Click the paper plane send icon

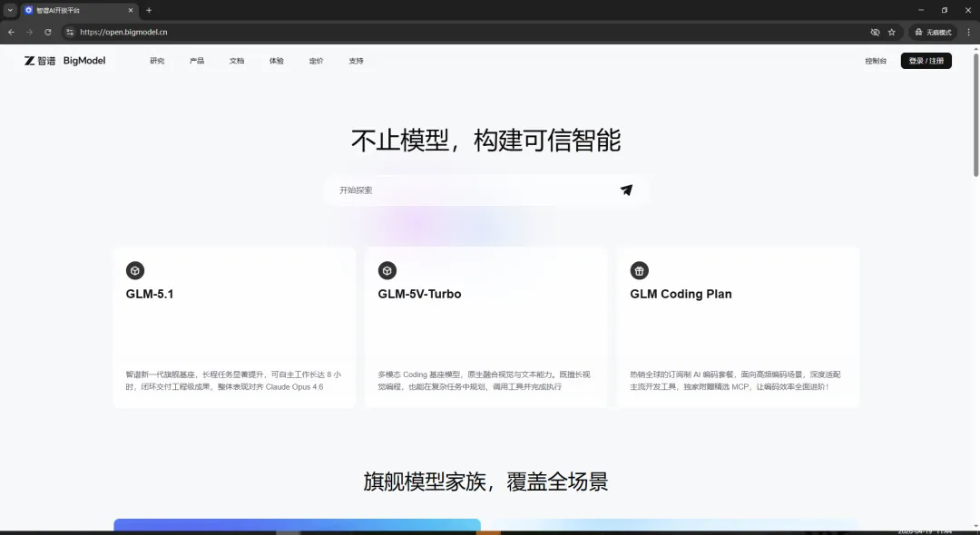click(x=626, y=190)
